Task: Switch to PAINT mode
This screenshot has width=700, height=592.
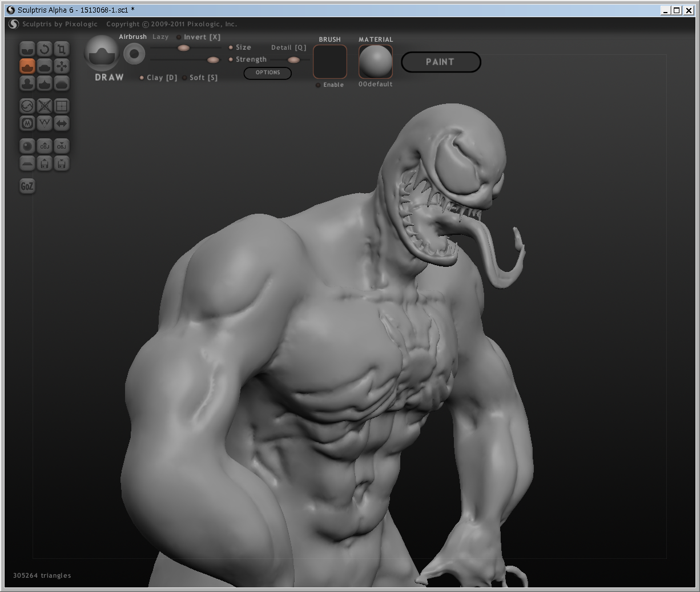Action: [x=441, y=62]
